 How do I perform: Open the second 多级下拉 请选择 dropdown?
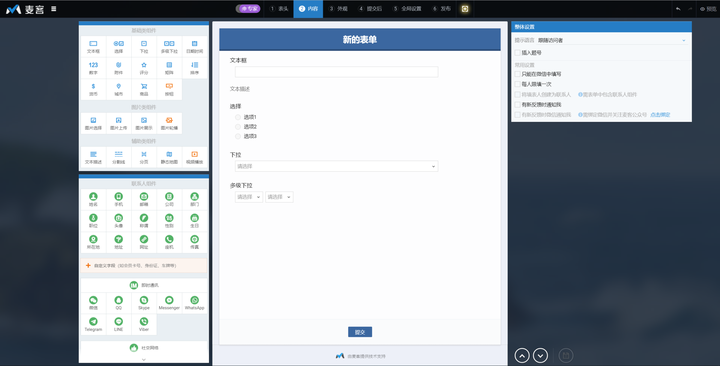pos(279,197)
